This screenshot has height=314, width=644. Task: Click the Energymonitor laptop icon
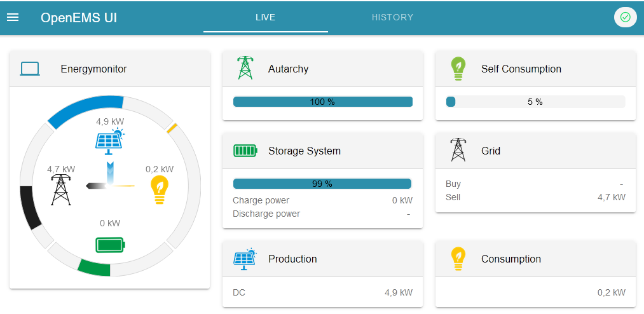(x=30, y=69)
